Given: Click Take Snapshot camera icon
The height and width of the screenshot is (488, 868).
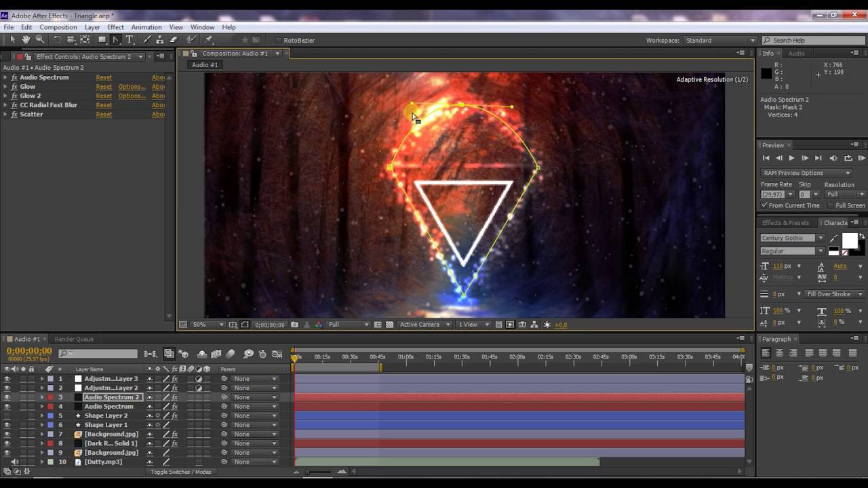Looking at the screenshot, I should click(x=294, y=325).
